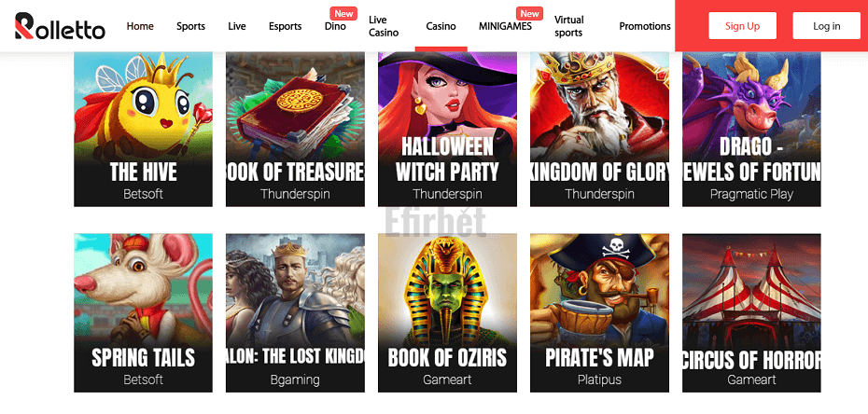This screenshot has width=868, height=414.
Task: Click the Rolletto logo
Action: click(x=60, y=26)
